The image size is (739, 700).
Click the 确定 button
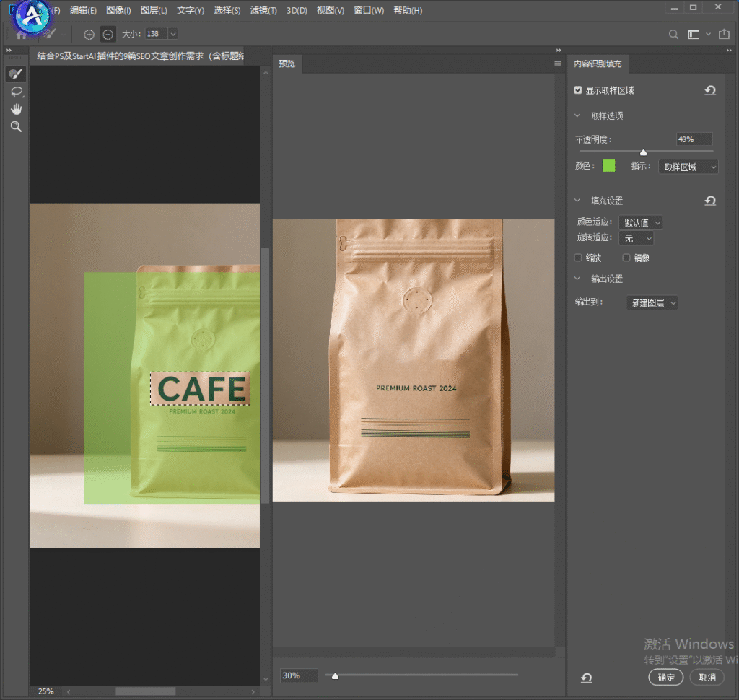[666, 678]
